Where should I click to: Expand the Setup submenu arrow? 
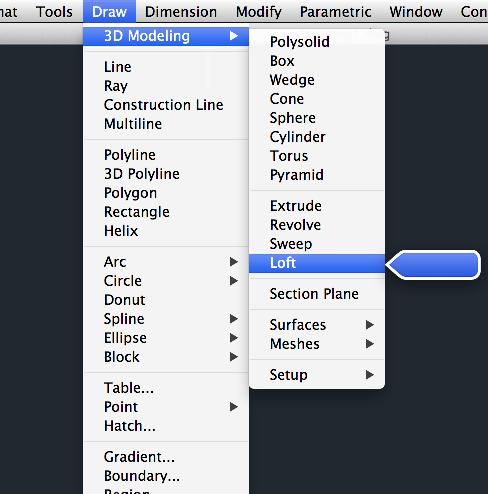(x=369, y=375)
